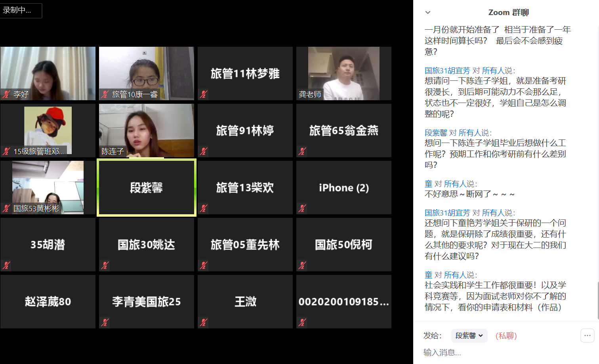Click message text 不好意思~断网了
The height and width of the screenshot is (364, 599).
pyautogui.click(x=470, y=194)
